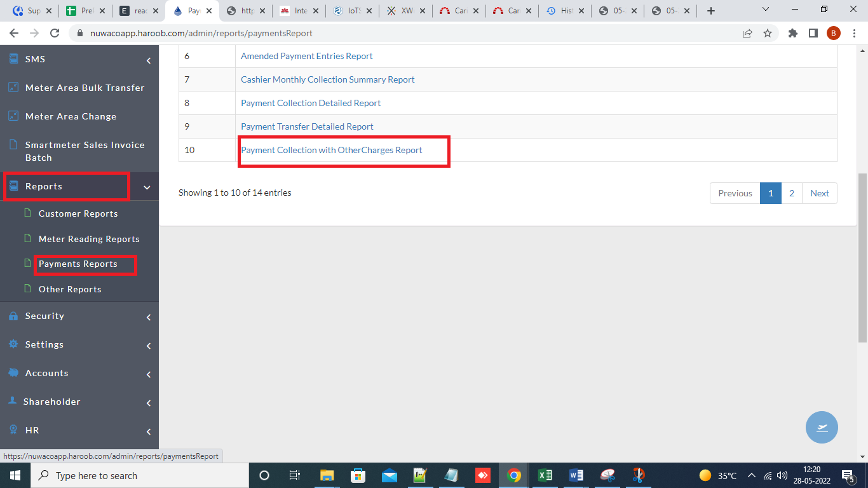Open Customer Reports submenu item
Screen dimensions: 868x488
point(78,213)
